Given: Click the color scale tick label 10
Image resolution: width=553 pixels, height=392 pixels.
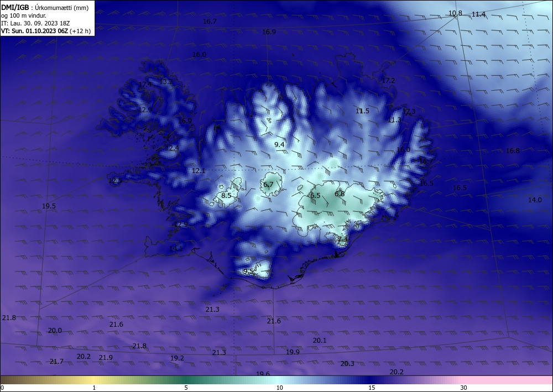Looking at the screenshot, I should (x=279, y=388).
